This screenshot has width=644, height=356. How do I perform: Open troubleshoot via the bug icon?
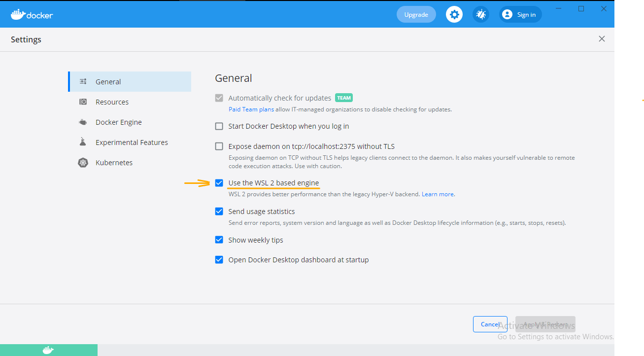tap(481, 14)
